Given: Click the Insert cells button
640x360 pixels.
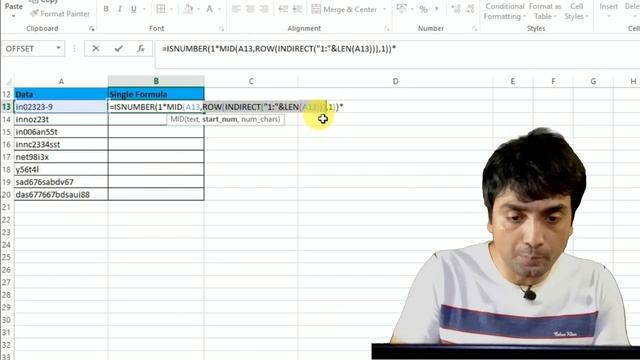Looking at the screenshot, I should [x=608, y=11].
